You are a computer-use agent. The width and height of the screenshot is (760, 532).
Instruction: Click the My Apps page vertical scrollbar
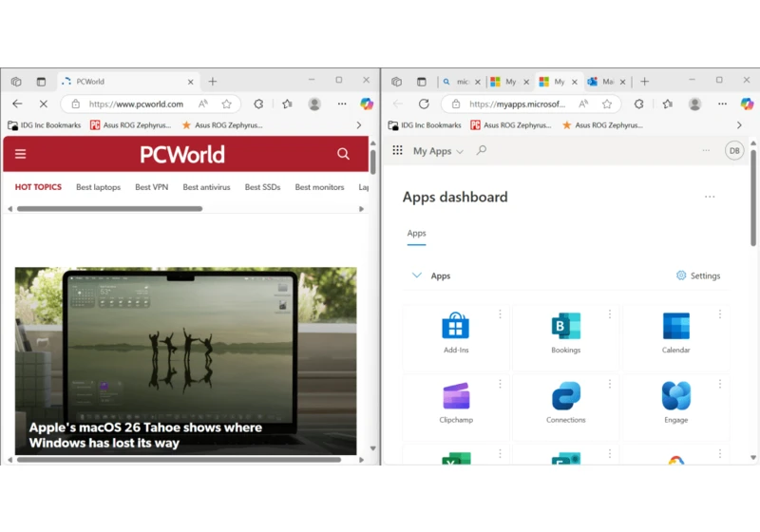pyautogui.click(x=753, y=198)
